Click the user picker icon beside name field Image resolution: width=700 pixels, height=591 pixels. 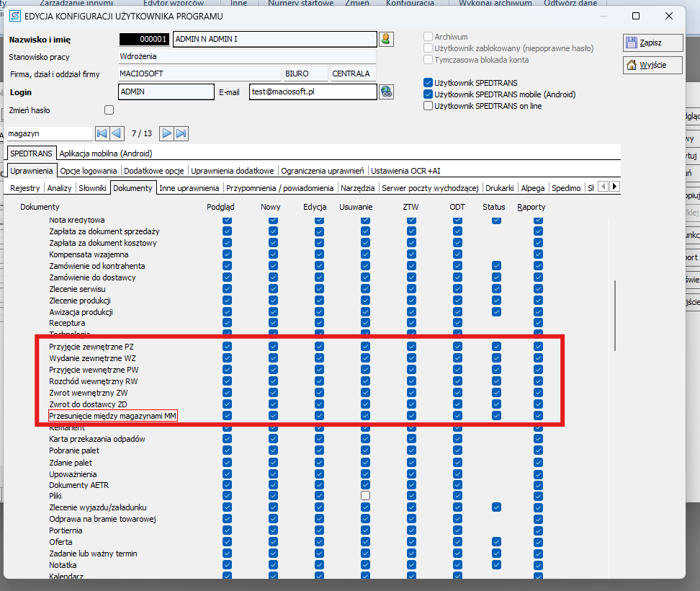pyautogui.click(x=386, y=39)
